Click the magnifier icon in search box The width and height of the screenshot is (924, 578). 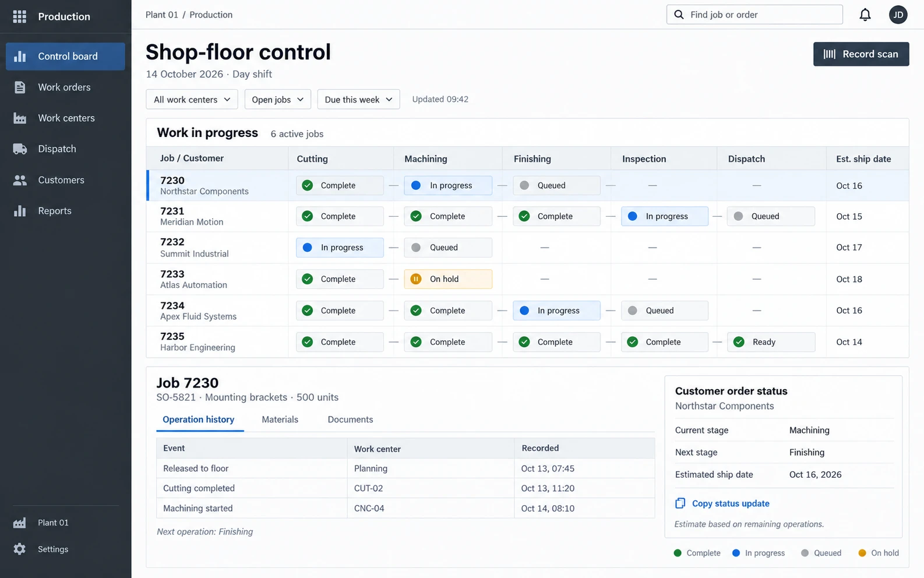pyautogui.click(x=679, y=15)
